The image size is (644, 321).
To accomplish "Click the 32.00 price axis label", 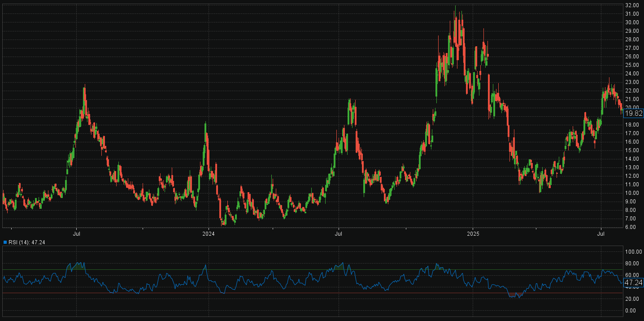I will 632,5.
